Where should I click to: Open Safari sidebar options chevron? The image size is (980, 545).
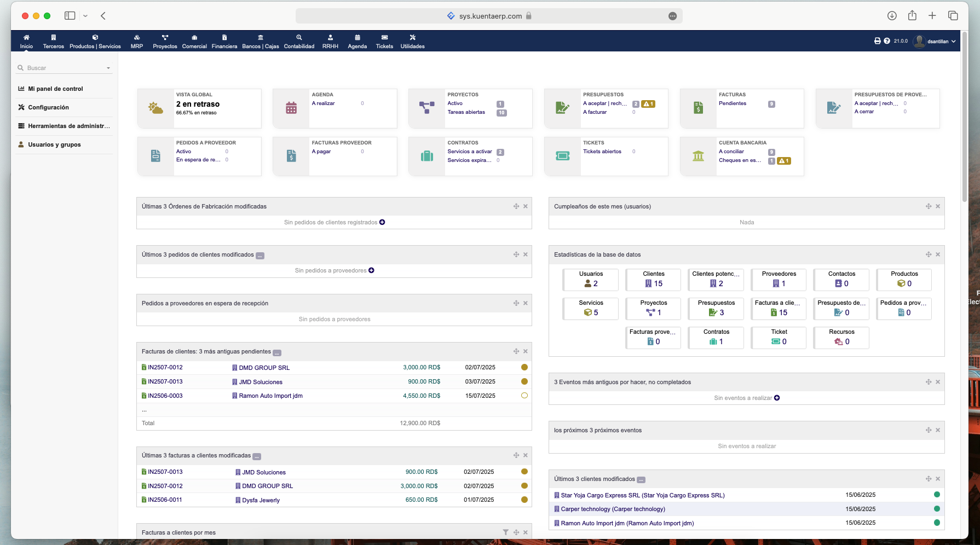coord(85,16)
